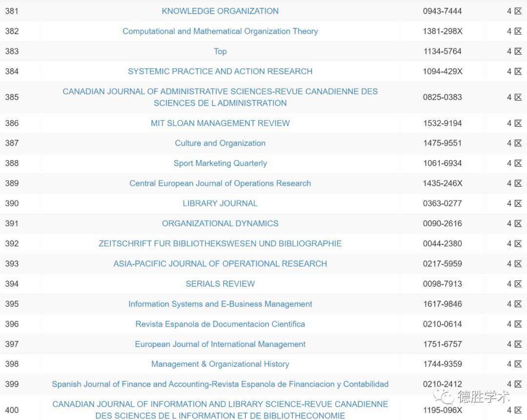Click the 4区 rank in the SERIALS REVIEW row
Screen dimensions: 527x420
[x=514, y=284]
